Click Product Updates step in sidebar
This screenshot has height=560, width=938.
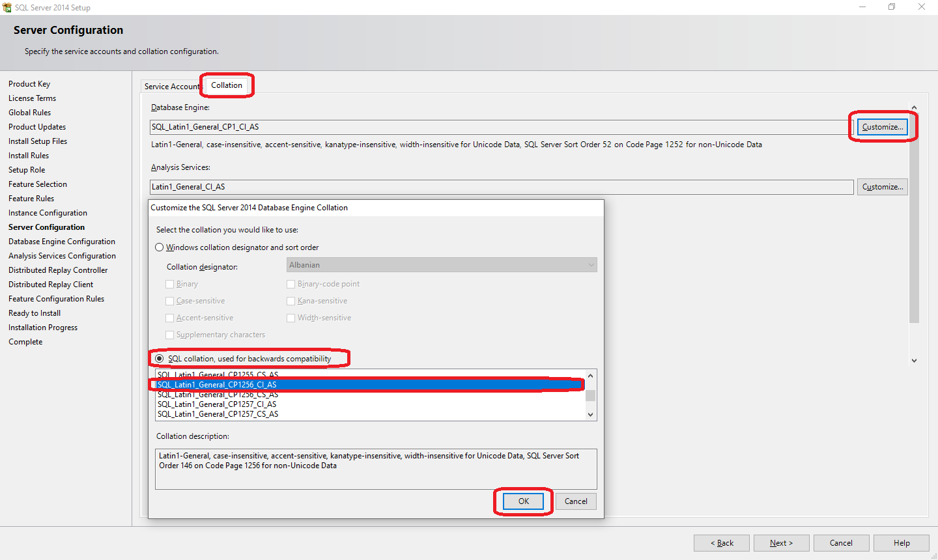pos(37,127)
